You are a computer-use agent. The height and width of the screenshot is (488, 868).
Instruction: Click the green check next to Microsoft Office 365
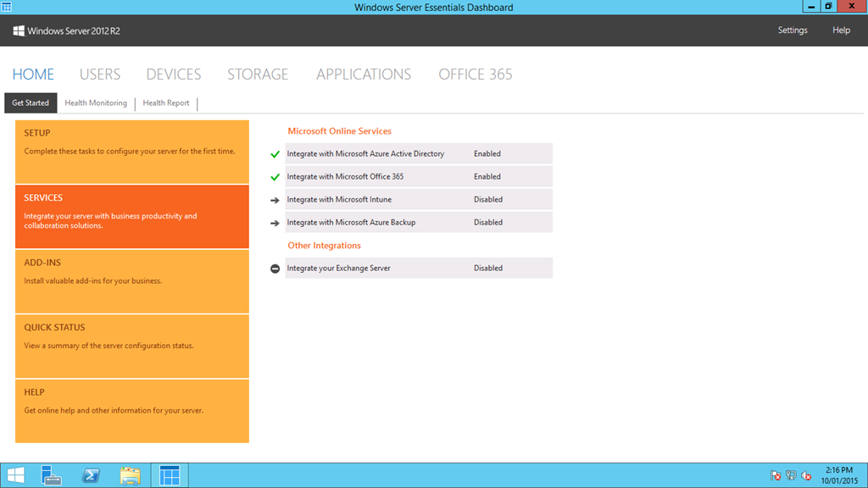click(275, 176)
